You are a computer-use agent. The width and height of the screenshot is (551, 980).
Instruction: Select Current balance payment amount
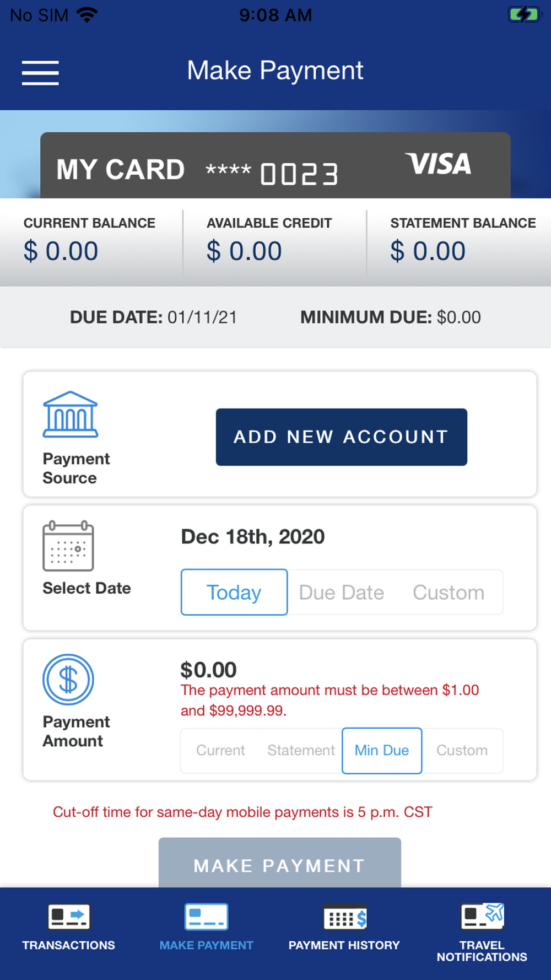click(x=220, y=750)
